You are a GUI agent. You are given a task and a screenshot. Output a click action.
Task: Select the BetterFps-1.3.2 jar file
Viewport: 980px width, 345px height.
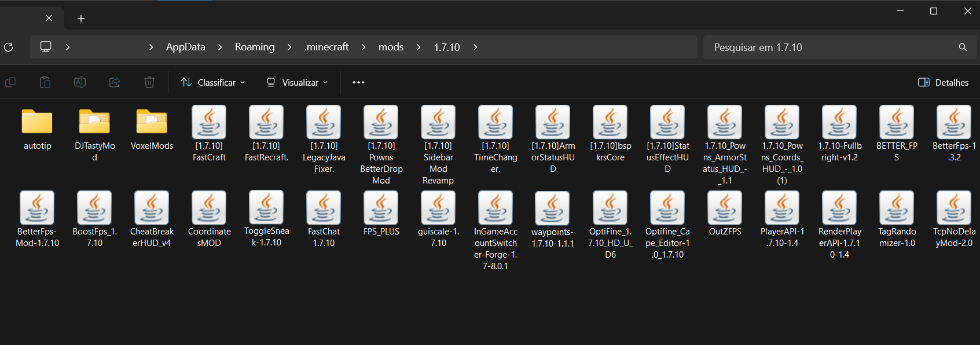[954, 134]
